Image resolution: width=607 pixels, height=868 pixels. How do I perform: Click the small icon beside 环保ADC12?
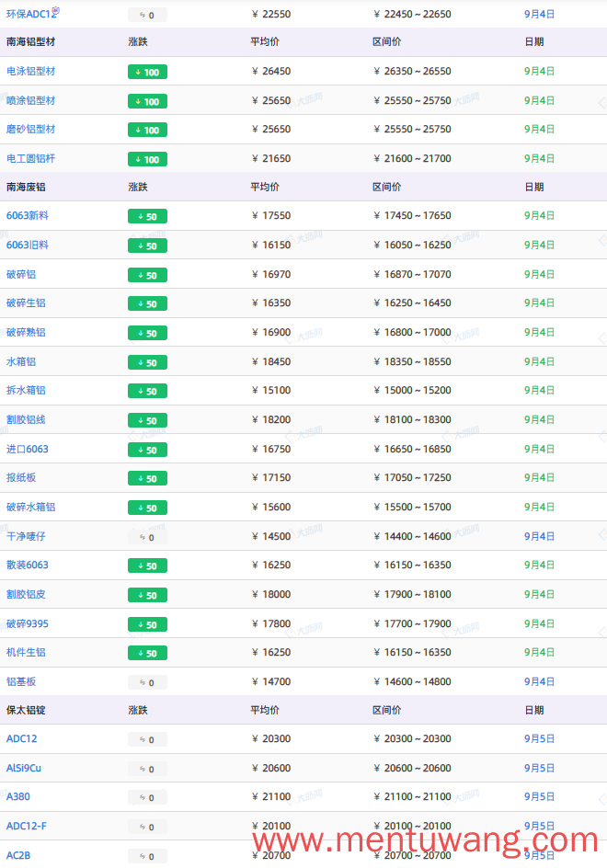(x=56, y=10)
